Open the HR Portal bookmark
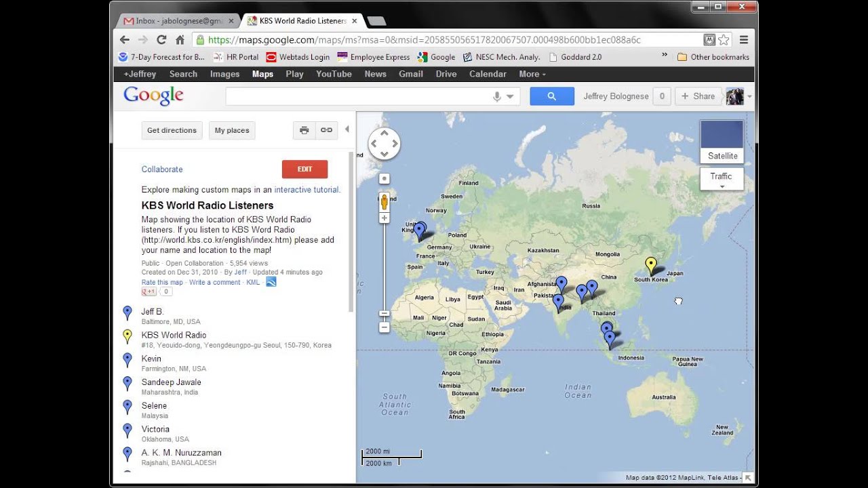This screenshot has height=488, width=868. pos(236,57)
